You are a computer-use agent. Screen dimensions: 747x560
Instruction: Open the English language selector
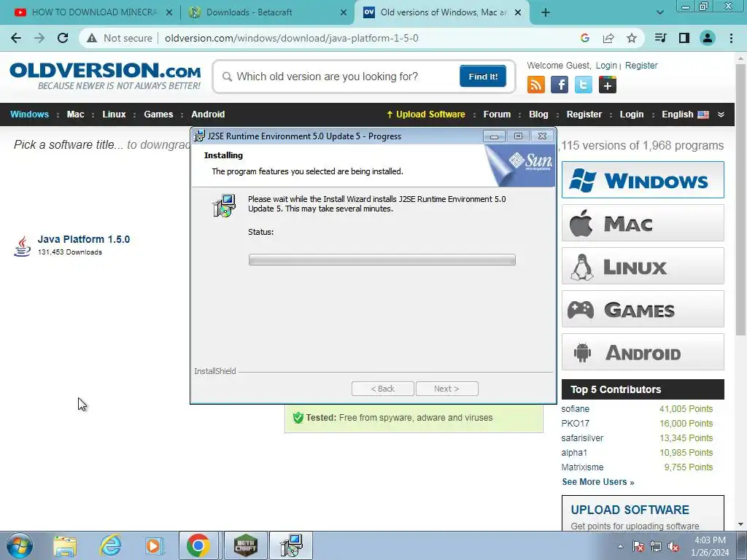pos(685,114)
